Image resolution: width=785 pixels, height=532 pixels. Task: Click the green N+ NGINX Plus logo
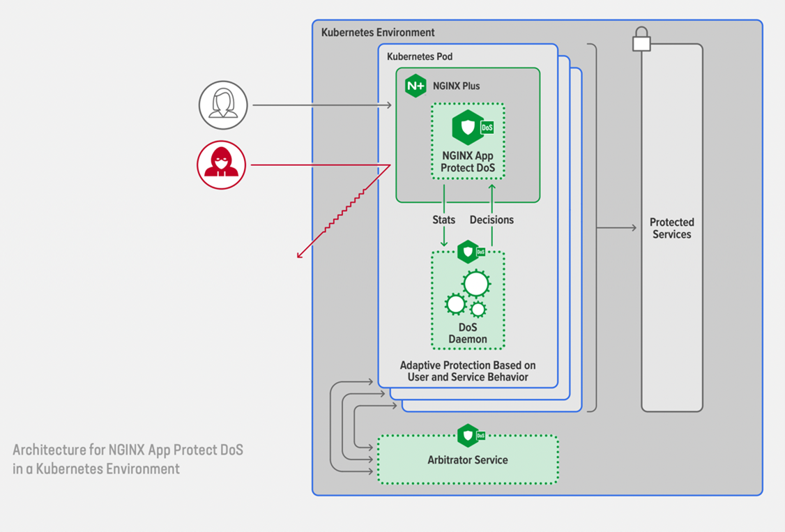416,86
